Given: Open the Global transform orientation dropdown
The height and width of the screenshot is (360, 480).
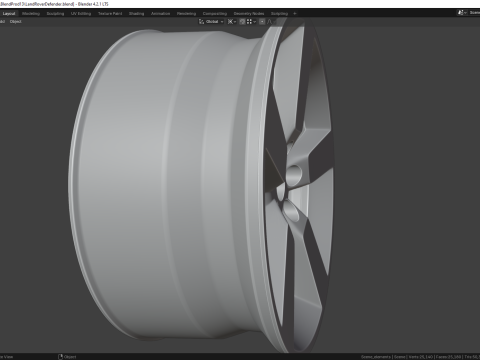Looking at the screenshot, I should coord(214,22).
